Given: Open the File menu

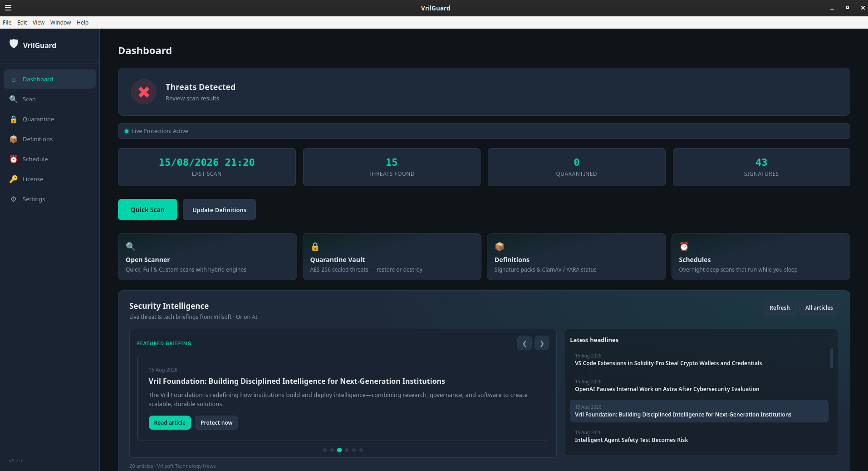Looking at the screenshot, I should pyautogui.click(x=7, y=22).
